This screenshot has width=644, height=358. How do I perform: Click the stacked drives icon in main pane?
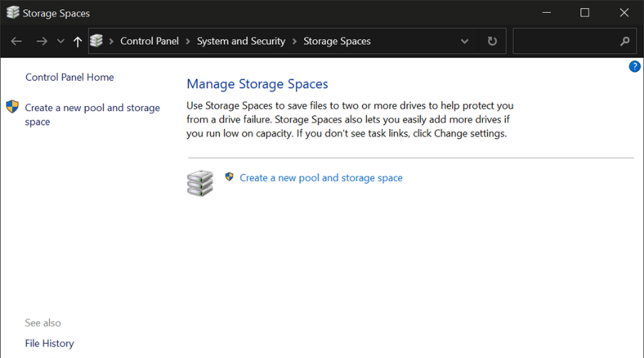200,183
